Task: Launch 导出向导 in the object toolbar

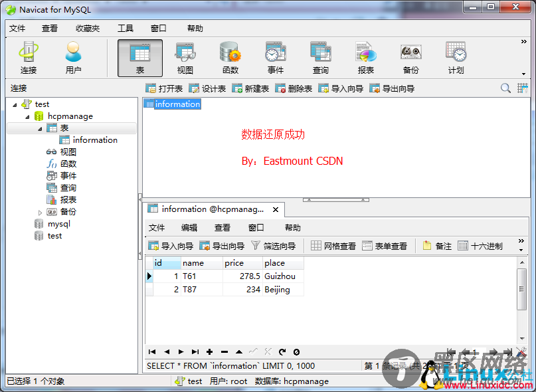Action: tap(392, 88)
